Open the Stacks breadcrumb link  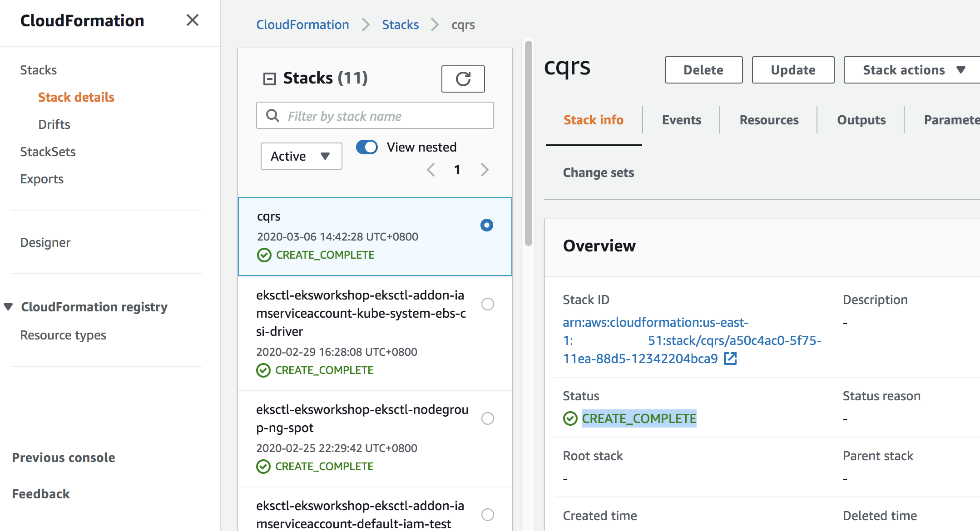coord(400,25)
